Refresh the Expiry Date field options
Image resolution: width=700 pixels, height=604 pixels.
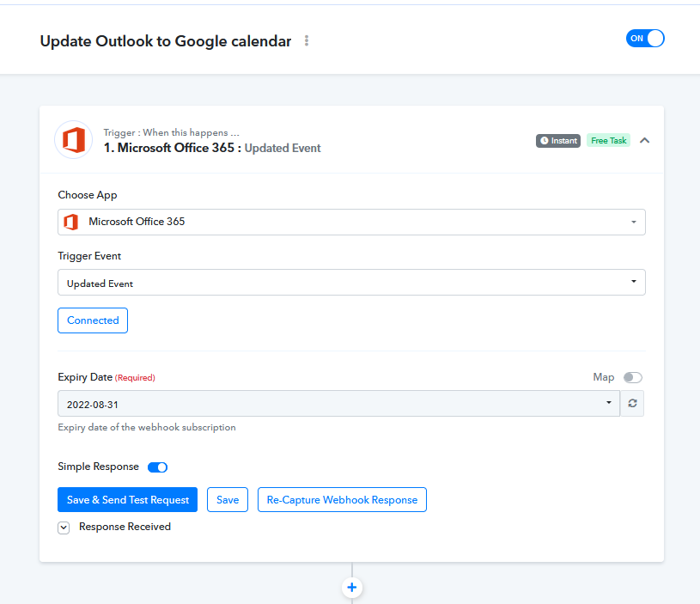point(632,404)
